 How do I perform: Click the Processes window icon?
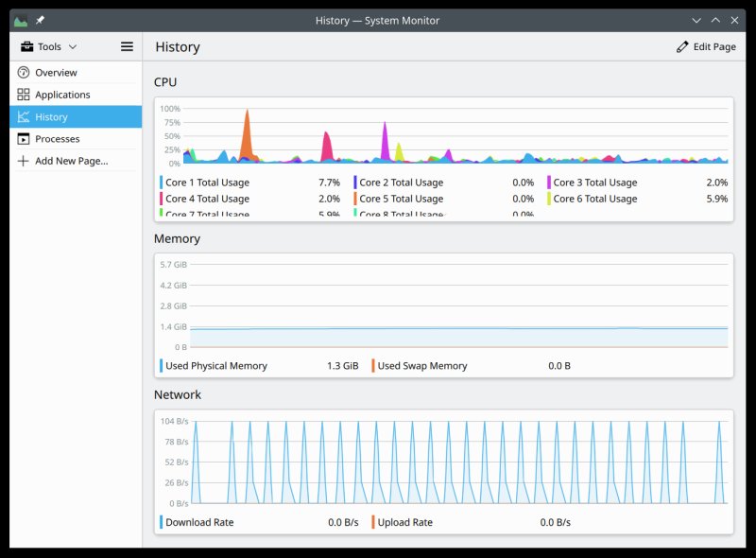coord(24,139)
